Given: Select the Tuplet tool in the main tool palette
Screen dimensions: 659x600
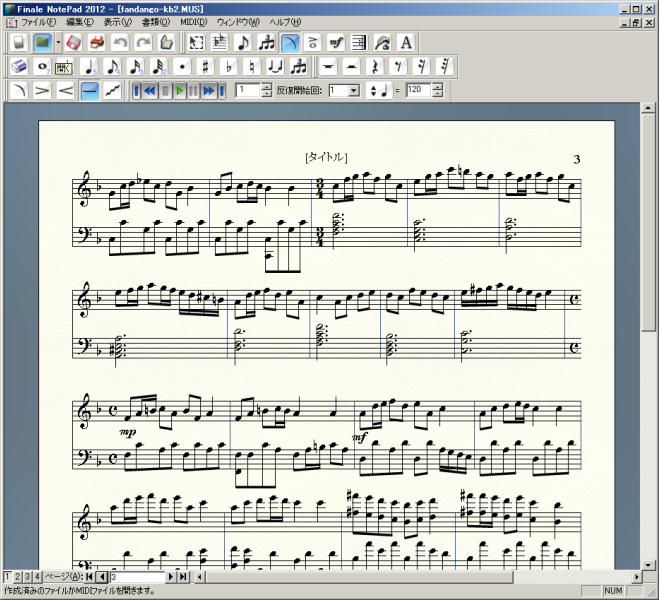Looking at the screenshot, I should pyautogui.click(x=266, y=42).
